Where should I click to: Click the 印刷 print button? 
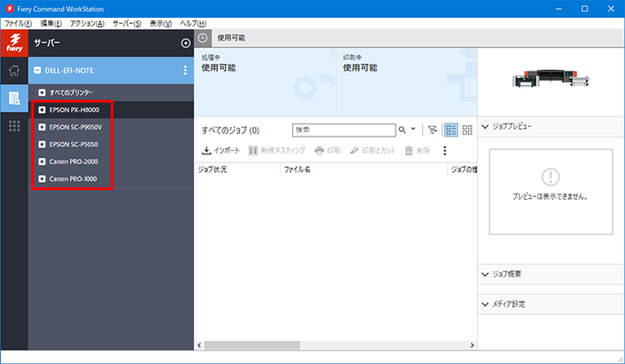(x=328, y=151)
